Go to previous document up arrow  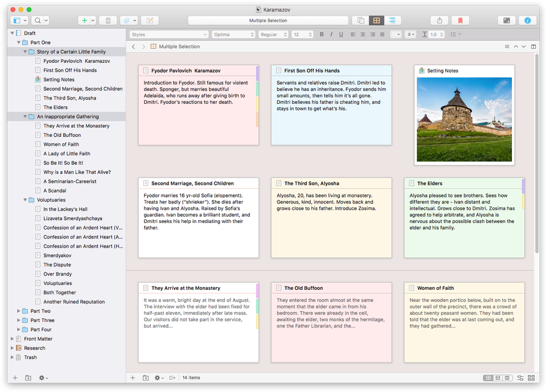pos(516,46)
